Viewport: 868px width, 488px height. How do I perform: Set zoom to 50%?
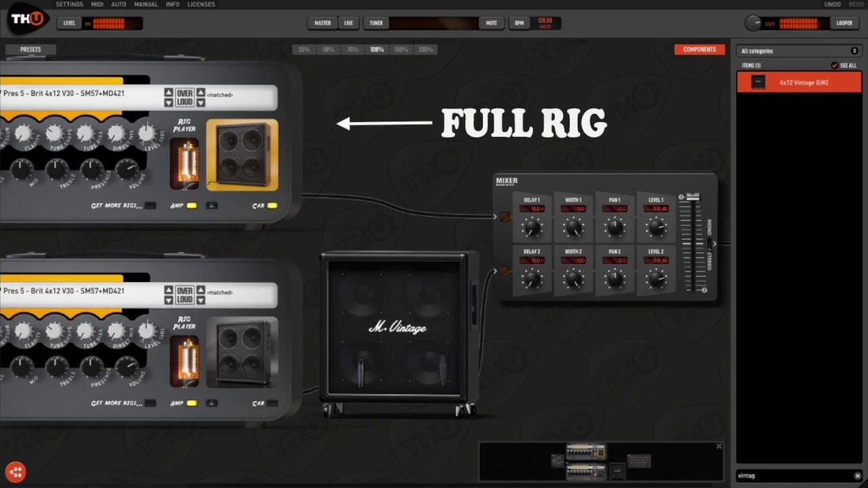328,49
